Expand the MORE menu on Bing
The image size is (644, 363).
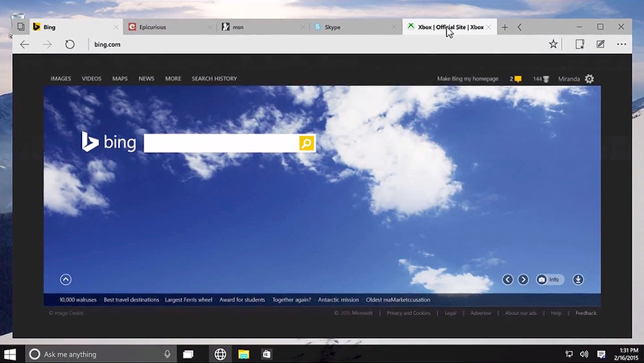[173, 78]
